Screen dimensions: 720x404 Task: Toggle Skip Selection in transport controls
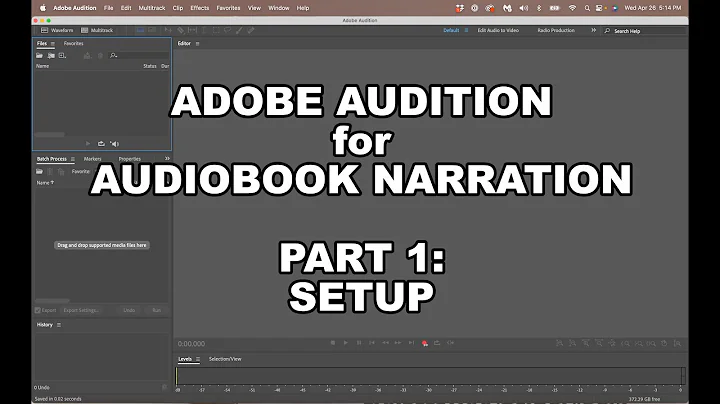point(450,343)
